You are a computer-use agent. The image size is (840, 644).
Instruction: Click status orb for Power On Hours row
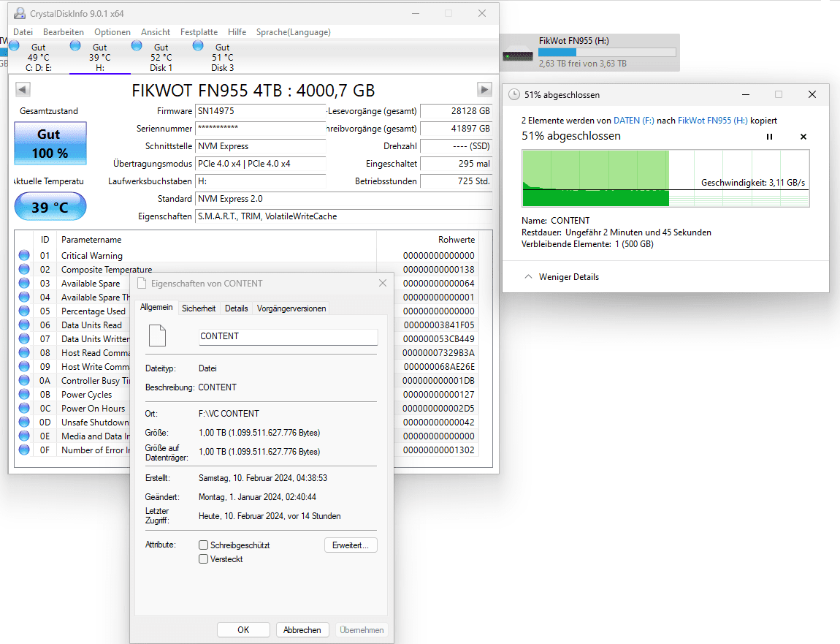[x=24, y=408]
